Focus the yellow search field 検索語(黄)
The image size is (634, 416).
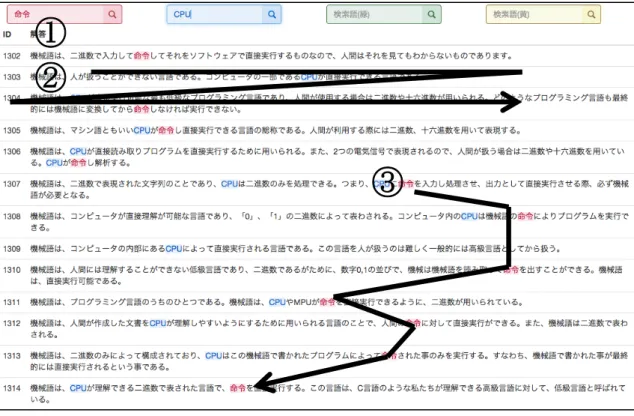(x=535, y=15)
